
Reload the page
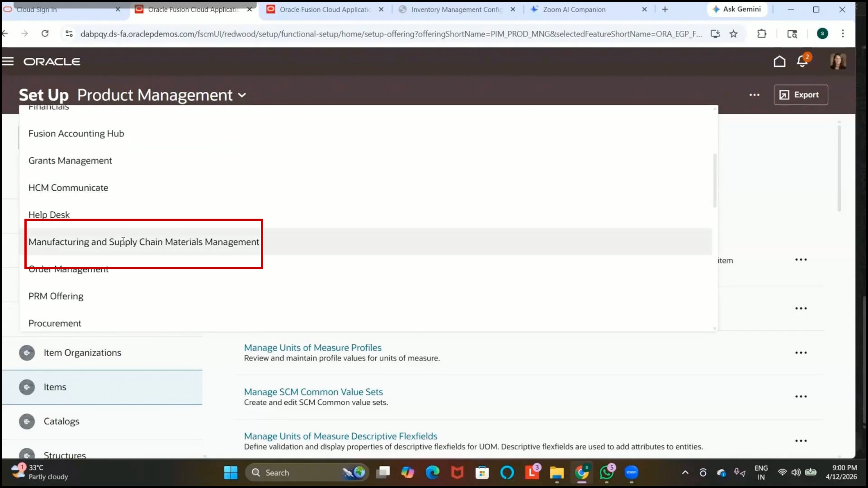45,33
